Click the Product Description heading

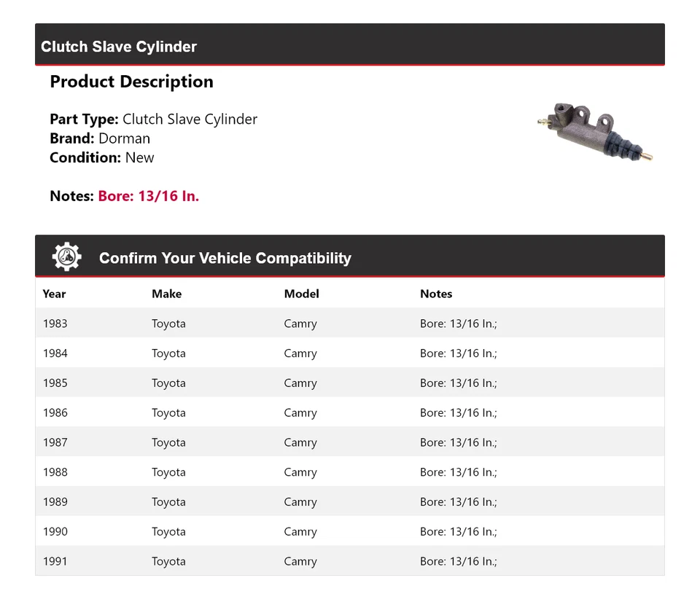(x=132, y=82)
